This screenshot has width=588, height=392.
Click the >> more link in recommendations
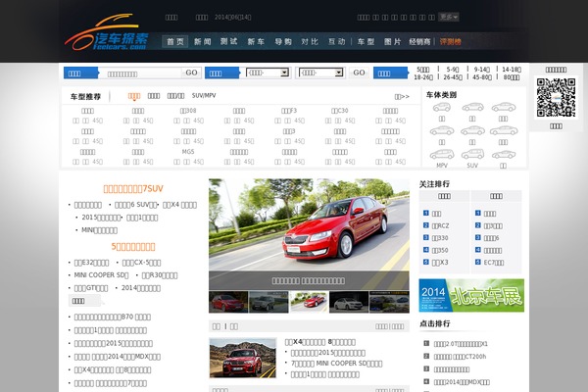[402, 97]
